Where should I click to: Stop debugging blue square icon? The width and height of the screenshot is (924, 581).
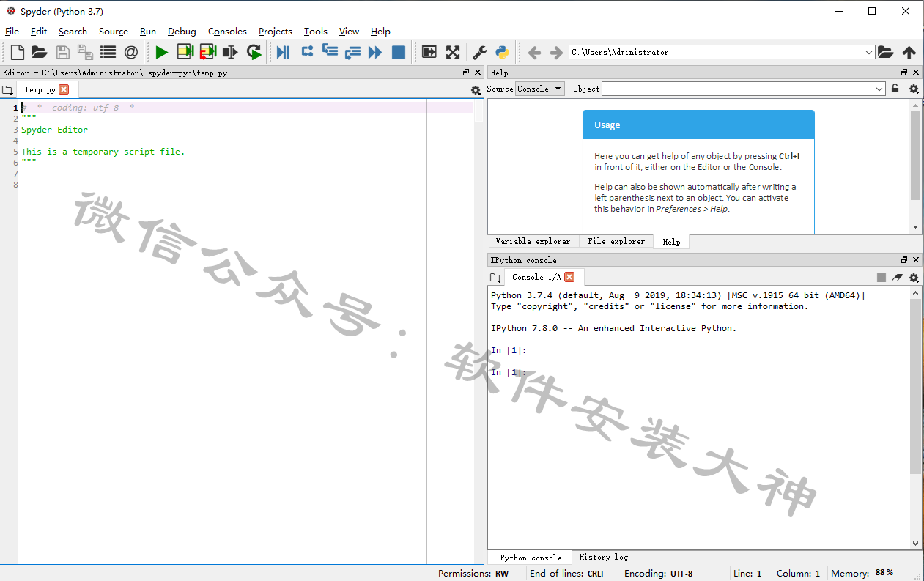[398, 52]
